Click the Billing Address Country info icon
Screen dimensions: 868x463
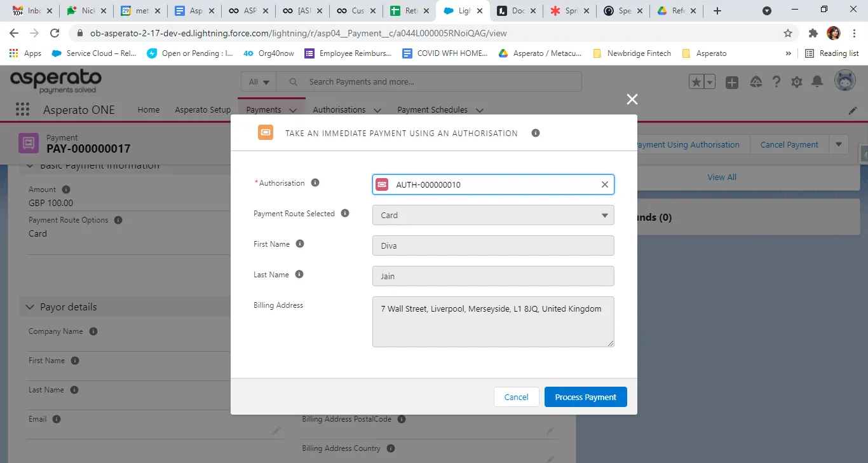click(390, 448)
